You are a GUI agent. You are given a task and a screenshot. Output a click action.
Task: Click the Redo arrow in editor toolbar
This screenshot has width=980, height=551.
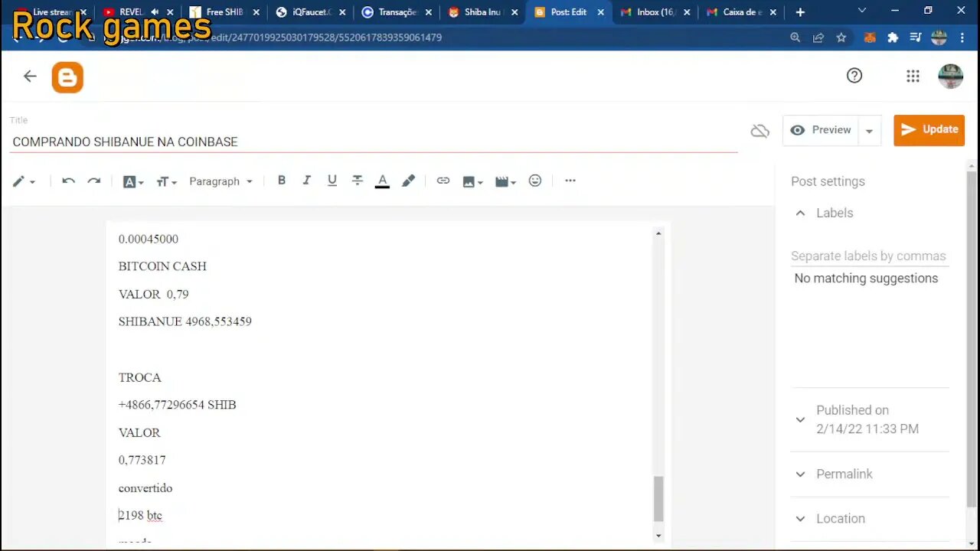[x=93, y=181]
